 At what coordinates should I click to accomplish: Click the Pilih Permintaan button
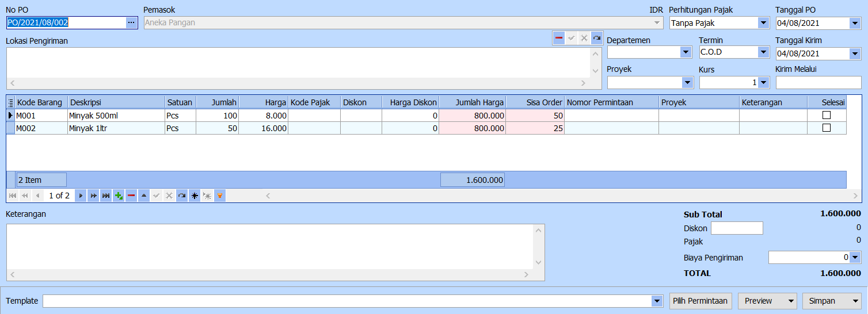coord(701,301)
